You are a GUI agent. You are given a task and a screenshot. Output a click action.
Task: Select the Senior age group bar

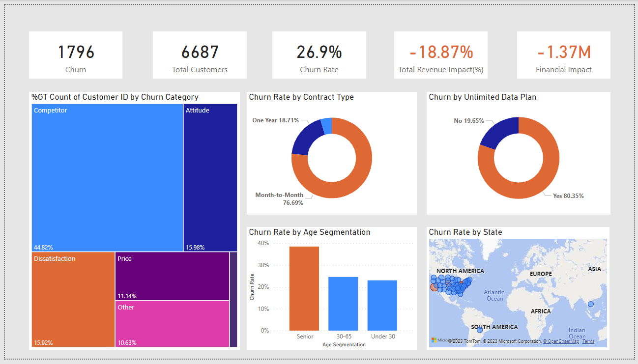point(305,290)
